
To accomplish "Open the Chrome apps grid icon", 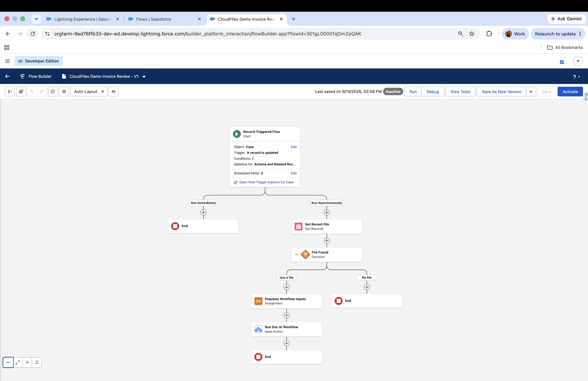I will tap(7, 47).
